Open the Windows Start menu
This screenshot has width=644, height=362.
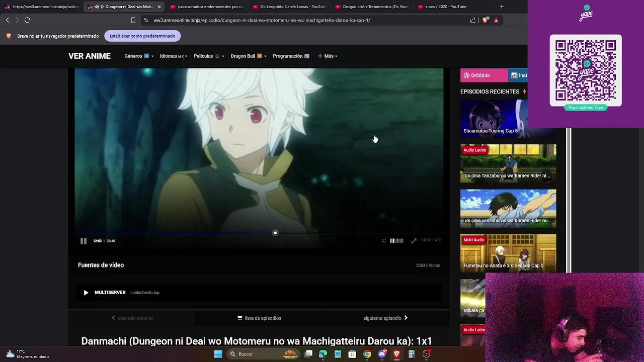[x=218, y=354]
